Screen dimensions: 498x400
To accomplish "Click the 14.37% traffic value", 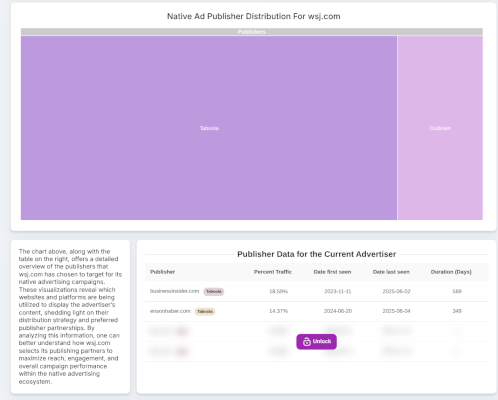I will pos(278,311).
